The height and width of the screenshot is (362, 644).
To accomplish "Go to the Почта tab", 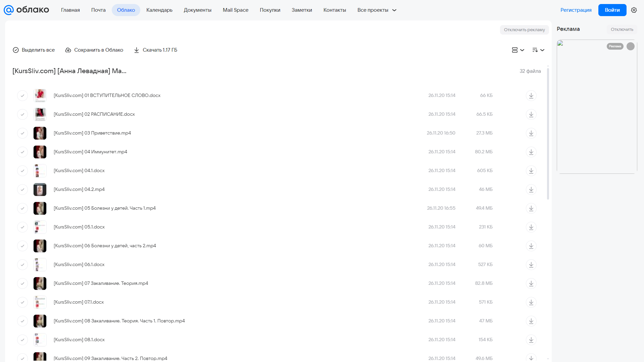I will pos(98,10).
